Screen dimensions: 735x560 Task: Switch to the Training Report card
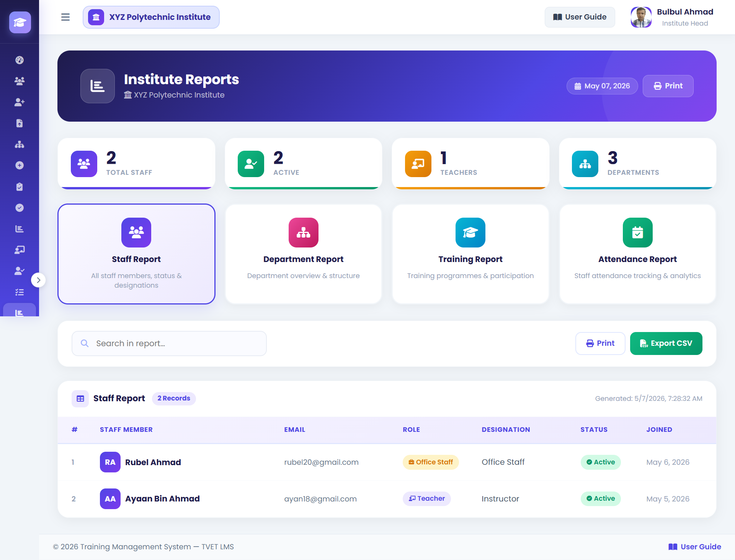(470, 254)
